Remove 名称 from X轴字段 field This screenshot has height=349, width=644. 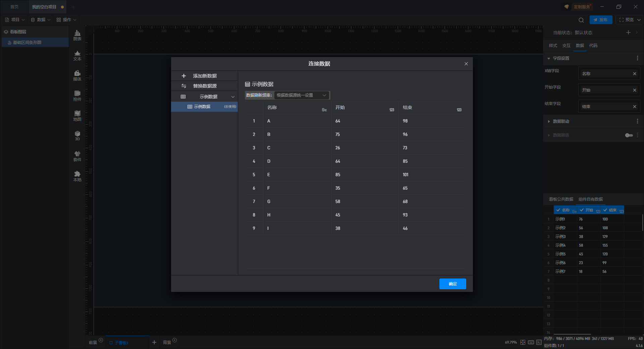coord(635,74)
